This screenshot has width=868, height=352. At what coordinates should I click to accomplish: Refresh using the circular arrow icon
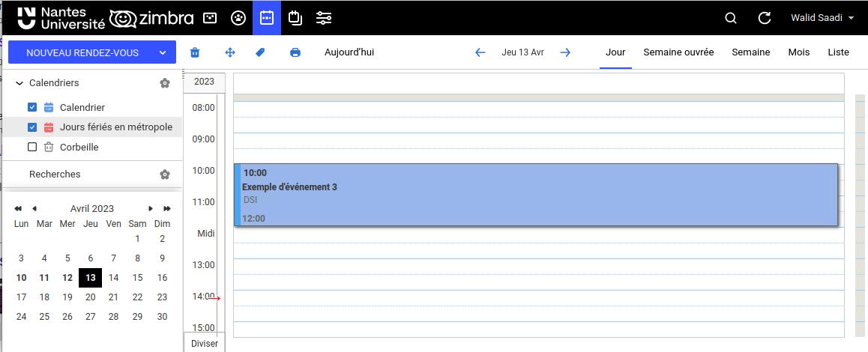click(765, 18)
